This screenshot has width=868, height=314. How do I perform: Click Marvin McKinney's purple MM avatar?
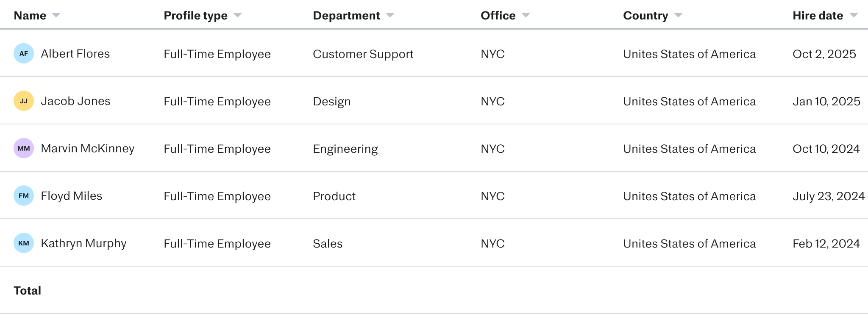[24, 149]
